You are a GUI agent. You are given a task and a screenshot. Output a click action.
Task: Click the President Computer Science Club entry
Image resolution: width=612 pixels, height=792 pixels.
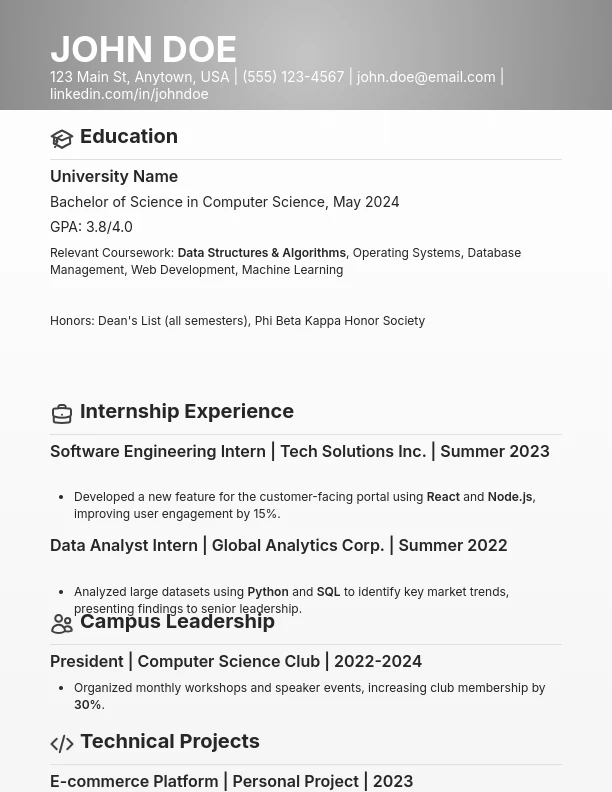click(x=236, y=661)
